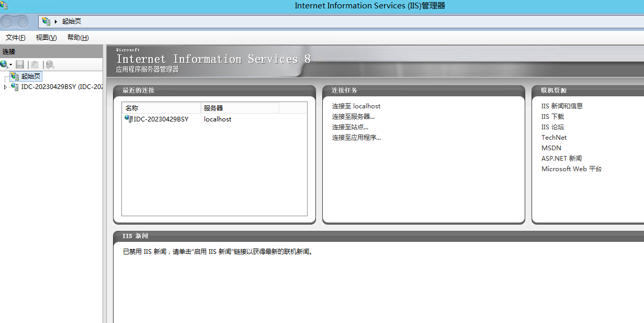The width and height of the screenshot is (644, 323).
Task: Open ASP.NET 新闻 link
Action: (x=561, y=159)
